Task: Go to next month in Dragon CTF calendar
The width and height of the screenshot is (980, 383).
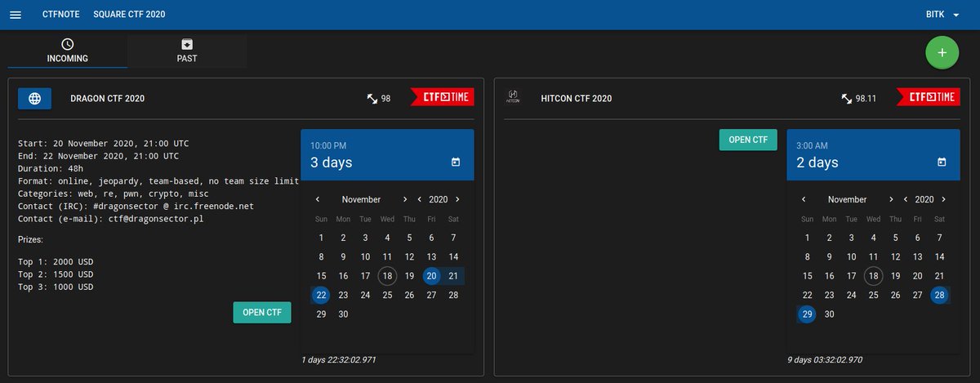Action: point(405,199)
